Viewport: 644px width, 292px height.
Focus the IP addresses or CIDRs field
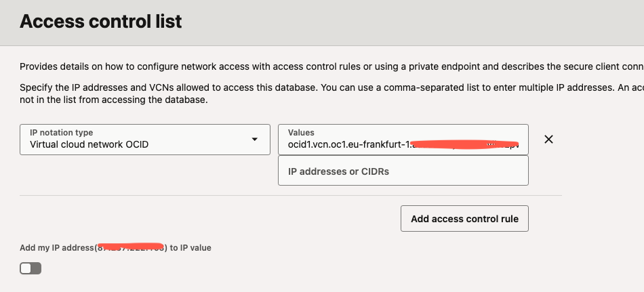(x=403, y=171)
